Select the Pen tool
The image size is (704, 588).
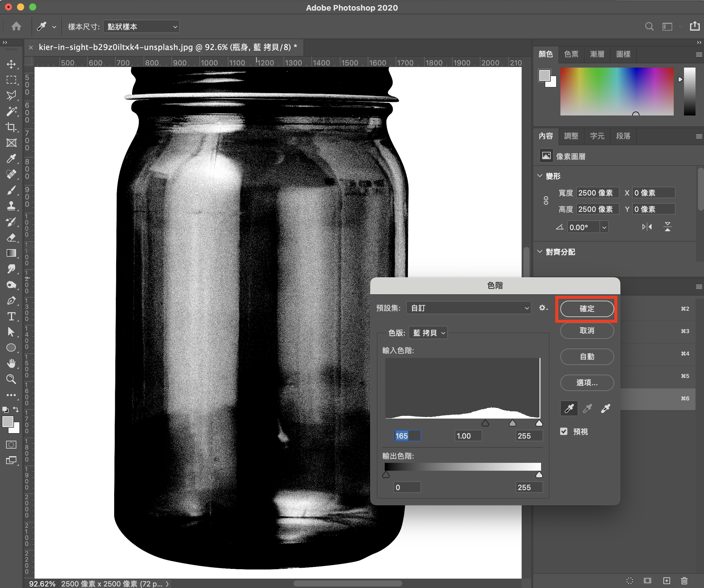(12, 301)
